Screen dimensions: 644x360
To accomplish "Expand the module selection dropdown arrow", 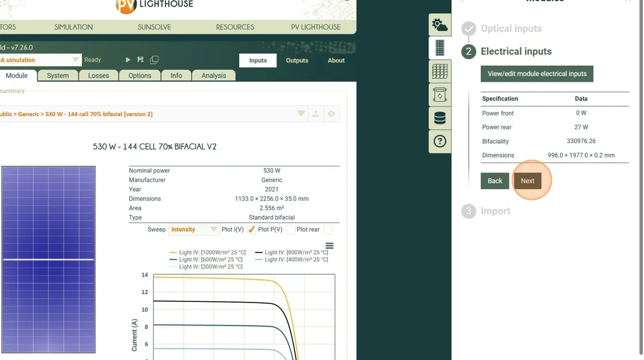I will 301,114.
